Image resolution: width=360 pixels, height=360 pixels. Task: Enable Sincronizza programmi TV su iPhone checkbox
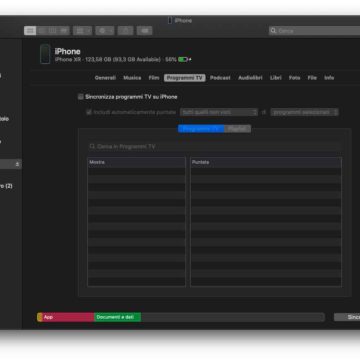80,97
